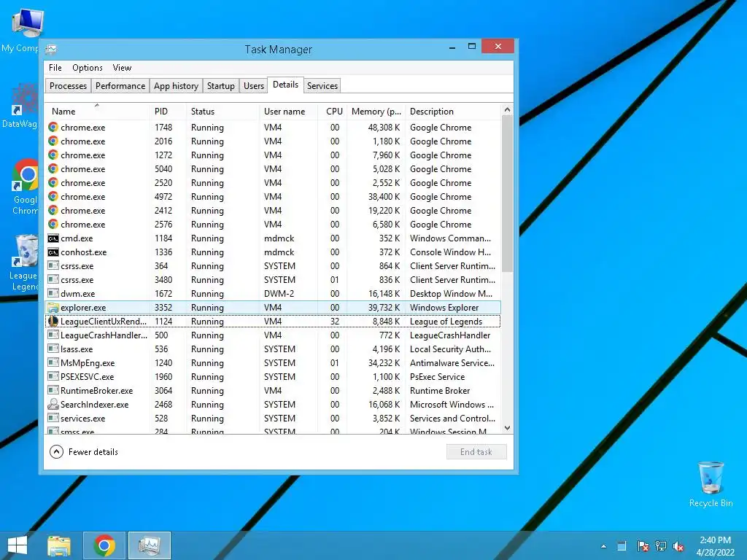Click the dwm.exe process icon
The image size is (747, 560).
pyautogui.click(x=53, y=293)
